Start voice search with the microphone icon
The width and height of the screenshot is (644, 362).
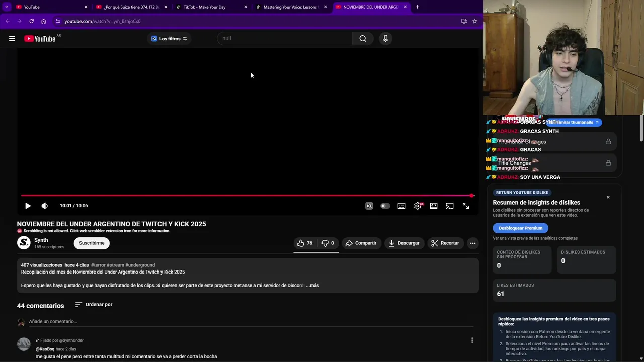(385, 39)
